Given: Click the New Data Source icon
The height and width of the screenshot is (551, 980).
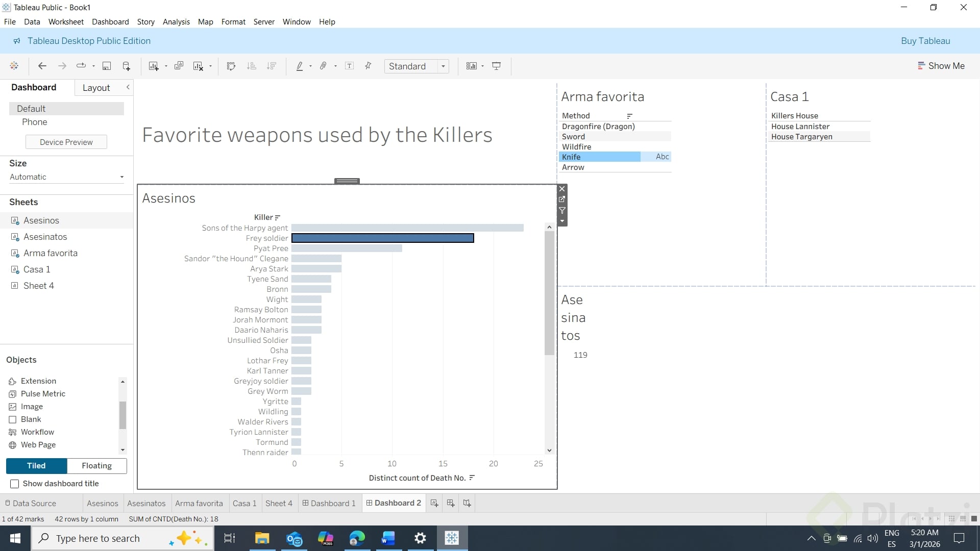Looking at the screenshot, I should pyautogui.click(x=126, y=66).
